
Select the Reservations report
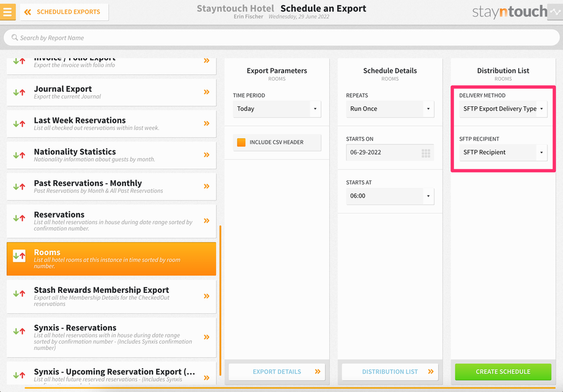[111, 221]
